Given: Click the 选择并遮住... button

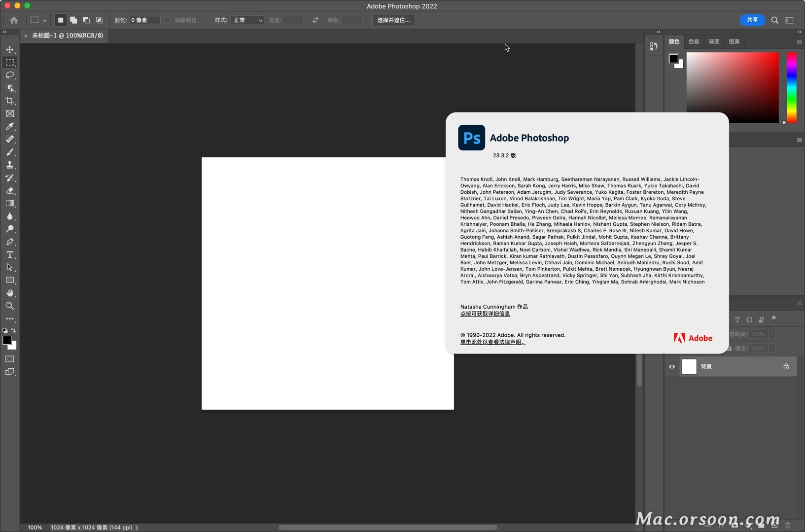Looking at the screenshot, I should click(393, 20).
